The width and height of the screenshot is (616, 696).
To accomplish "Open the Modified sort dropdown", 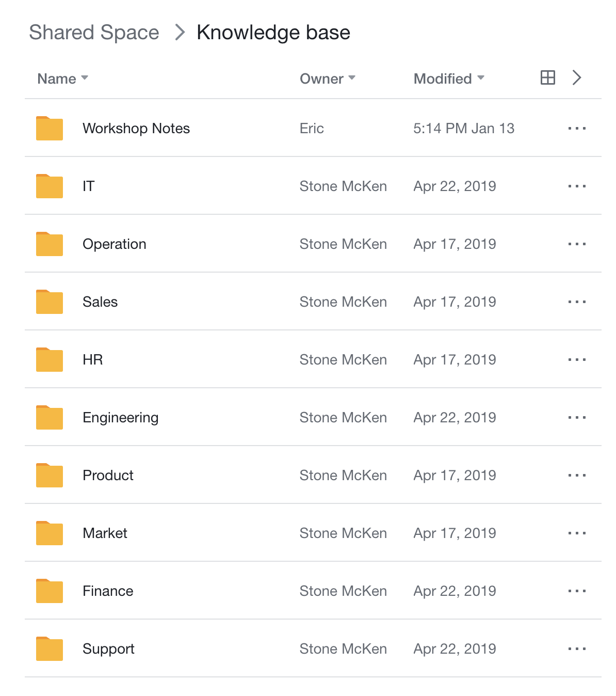I will tap(449, 78).
